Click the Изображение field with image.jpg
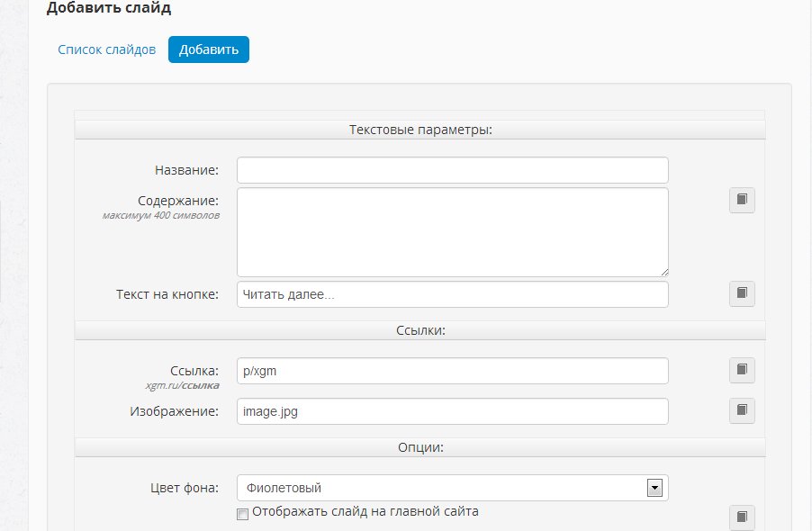The height and width of the screenshot is (531, 812). point(453,411)
